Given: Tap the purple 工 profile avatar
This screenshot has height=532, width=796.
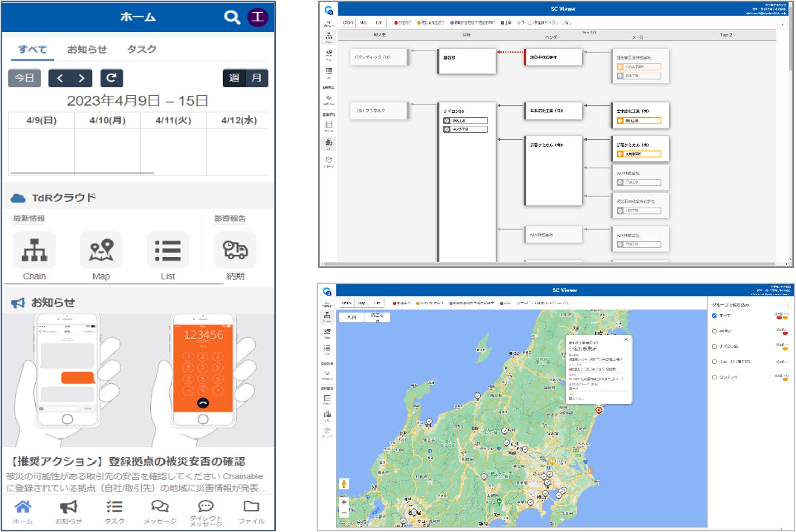Looking at the screenshot, I should [x=258, y=17].
